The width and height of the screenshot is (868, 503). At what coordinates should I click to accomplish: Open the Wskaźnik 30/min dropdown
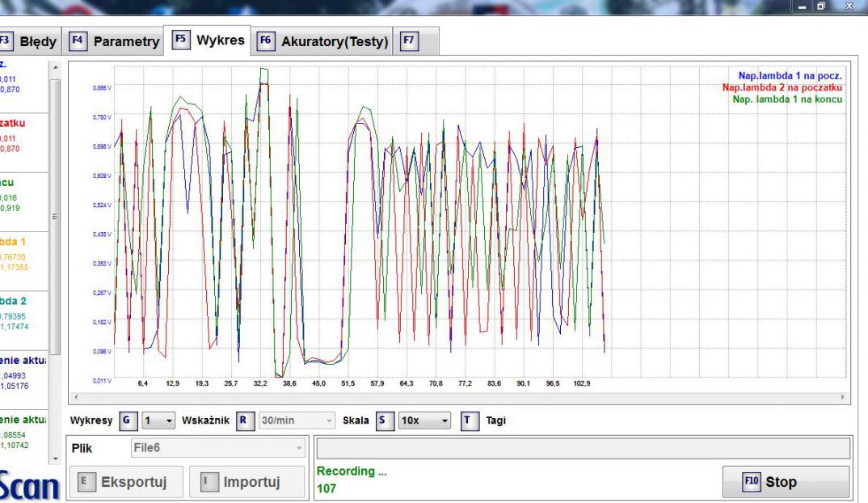pos(296,421)
